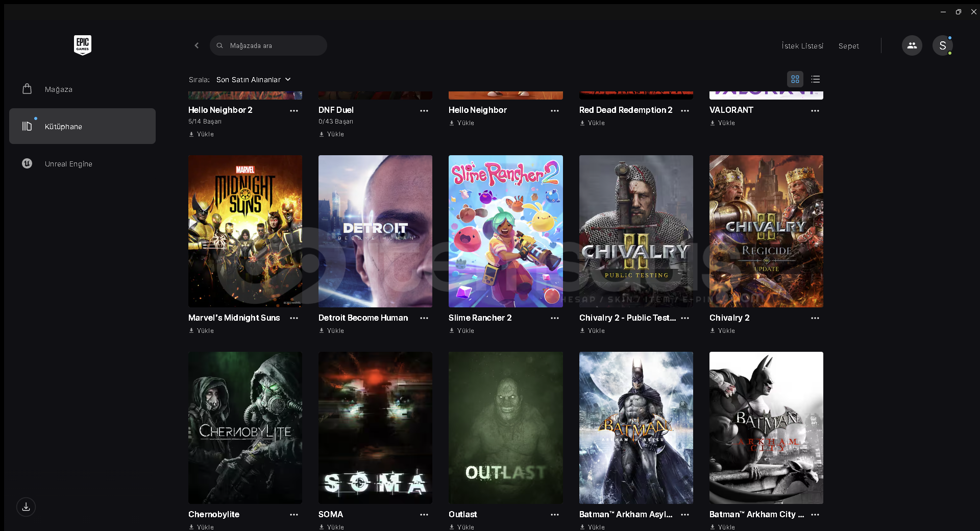980x531 pixels.
Task: Open the friends list icon
Action: point(912,45)
